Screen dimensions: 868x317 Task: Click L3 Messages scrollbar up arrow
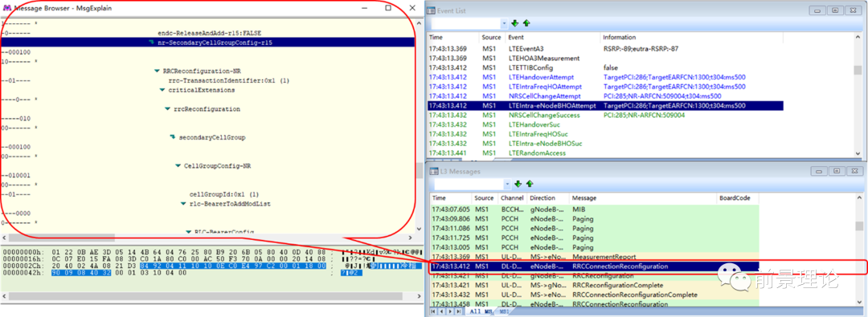858,197
